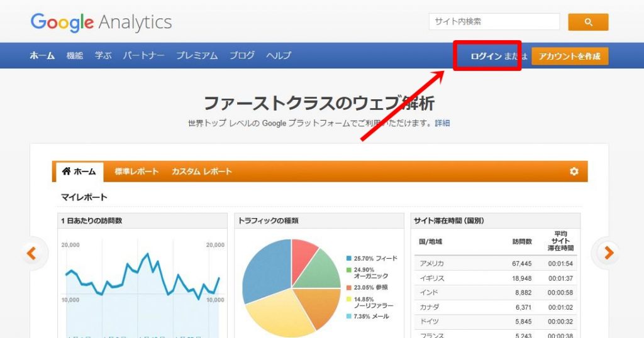
Task: Click the トラフィックの種類 panel title
Action: tap(268, 221)
